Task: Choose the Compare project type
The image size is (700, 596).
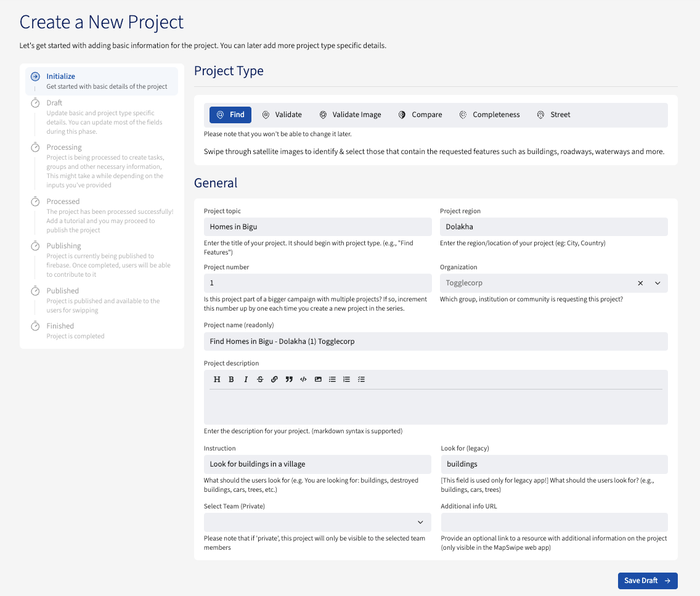Action: [x=420, y=115]
